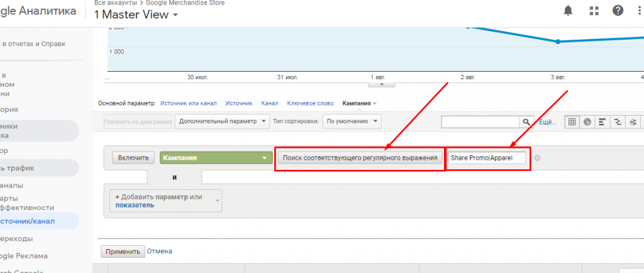The width and height of the screenshot is (644, 273).
Task: Click the 31 июл. axis label
Action: (x=288, y=77)
